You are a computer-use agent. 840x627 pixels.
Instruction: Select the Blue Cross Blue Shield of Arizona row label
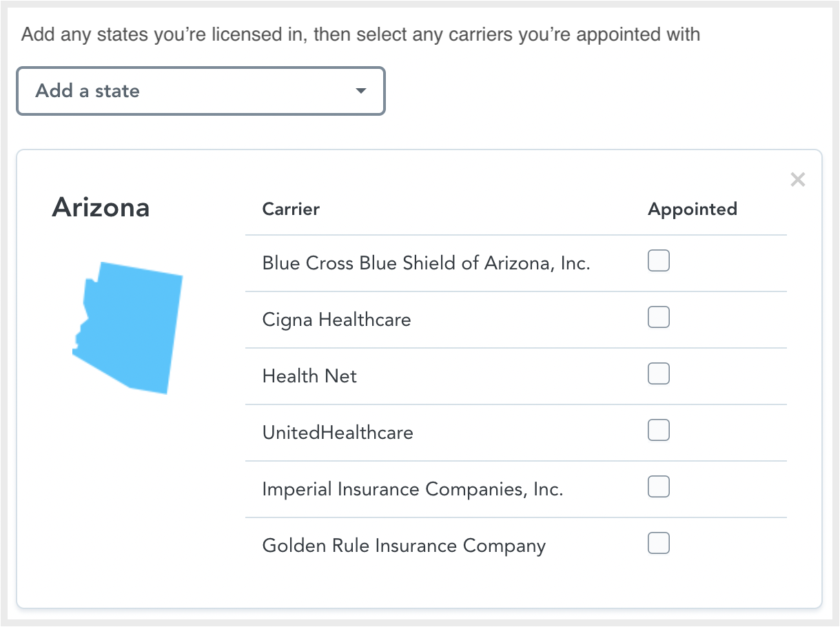point(427,263)
